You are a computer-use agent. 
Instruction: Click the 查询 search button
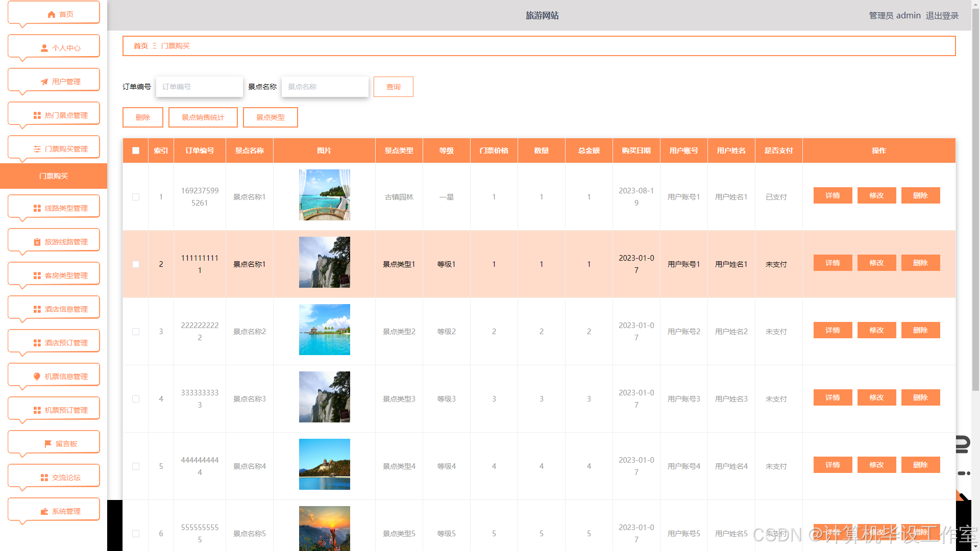(393, 87)
